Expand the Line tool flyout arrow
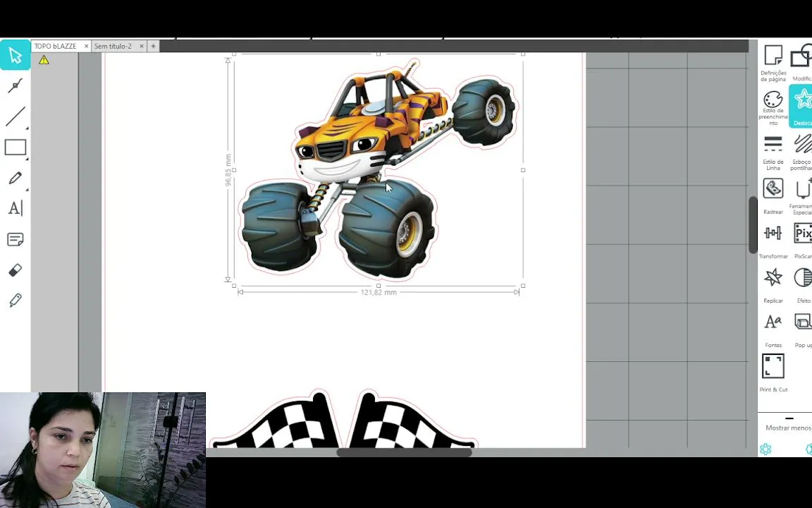812x508 pixels. (x=27, y=128)
